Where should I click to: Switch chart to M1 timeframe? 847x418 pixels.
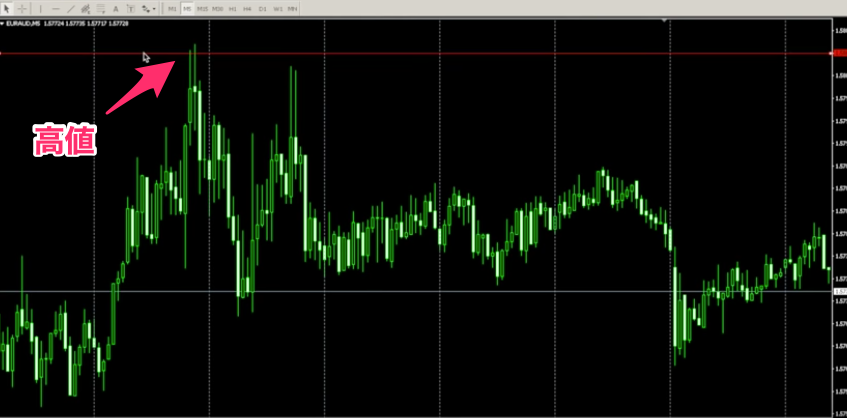pyautogui.click(x=172, y=9)
